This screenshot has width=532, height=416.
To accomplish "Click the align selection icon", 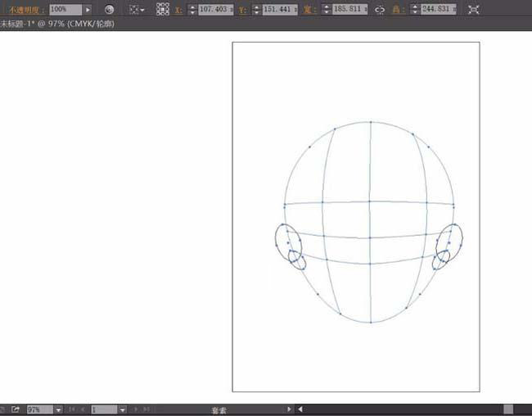I will click(x=135, y=9).
